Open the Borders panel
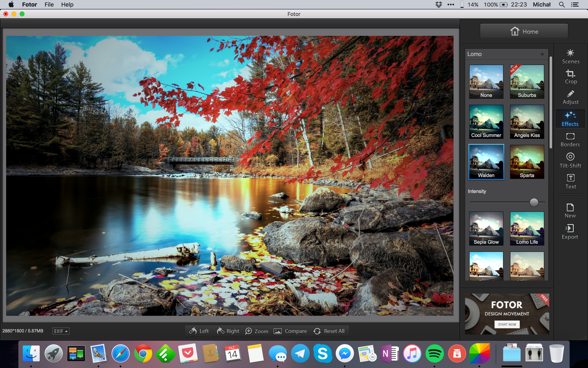Image resolution: width=588 pixels, height=368 pixels. [570, 140]
